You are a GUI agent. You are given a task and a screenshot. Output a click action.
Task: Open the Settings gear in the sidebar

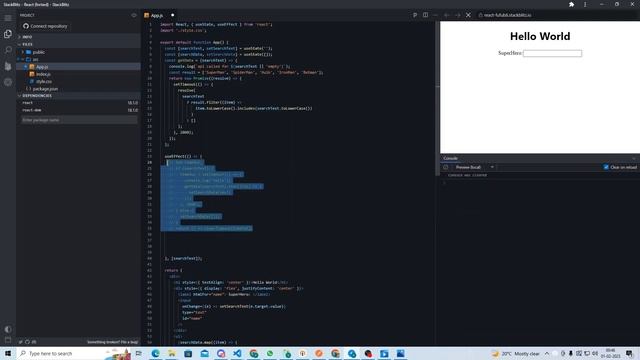[x=8, y=82]
